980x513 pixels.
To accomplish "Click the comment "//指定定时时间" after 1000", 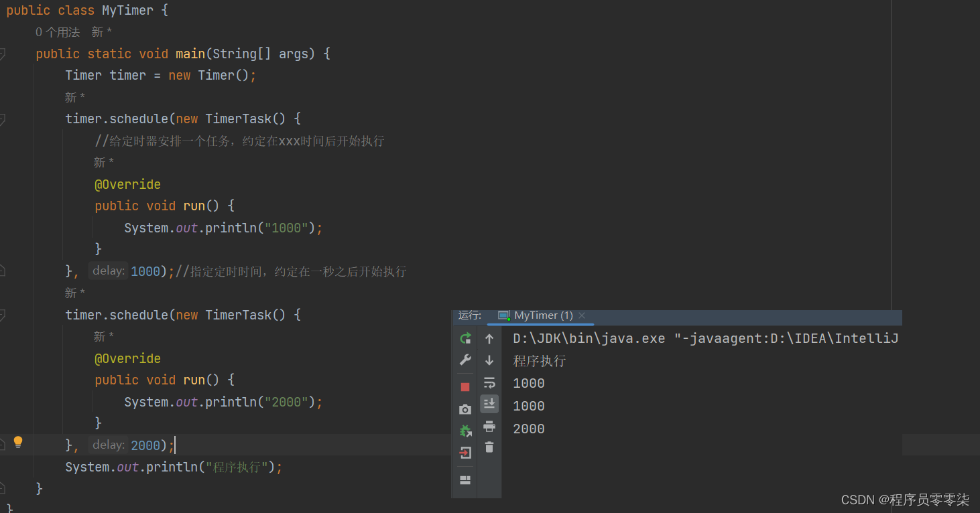I will [x=291, y=272].
